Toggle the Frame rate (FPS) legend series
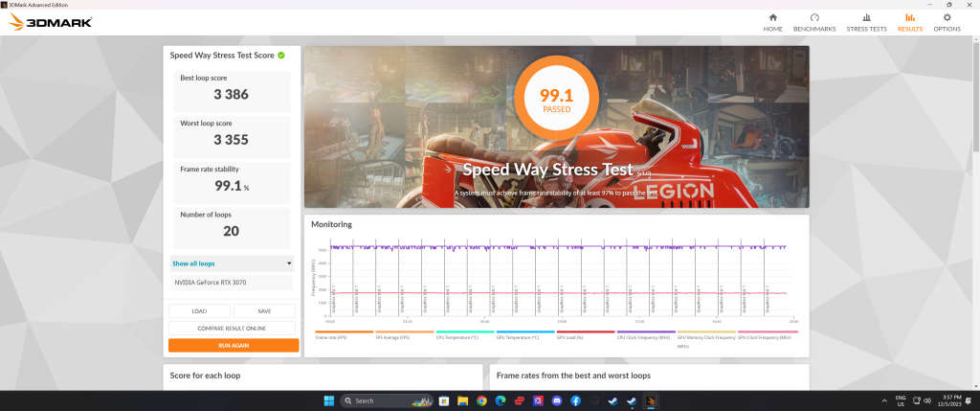 point(344,334)
